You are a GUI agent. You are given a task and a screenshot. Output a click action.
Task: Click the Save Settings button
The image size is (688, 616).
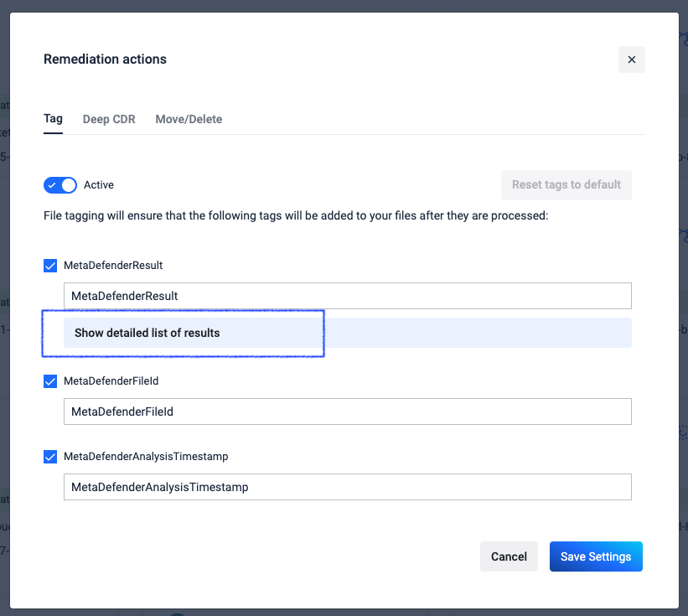pyautogui.click(x=596, y=556)
